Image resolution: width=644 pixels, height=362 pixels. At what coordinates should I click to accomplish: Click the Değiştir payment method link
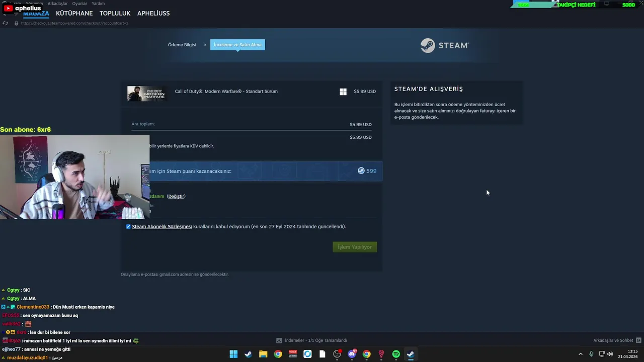[176, 197]
